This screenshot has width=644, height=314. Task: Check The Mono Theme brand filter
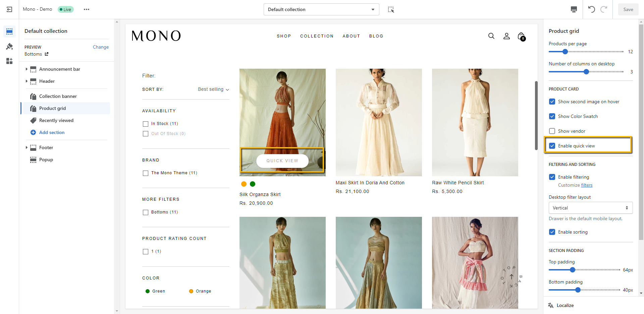146,173
